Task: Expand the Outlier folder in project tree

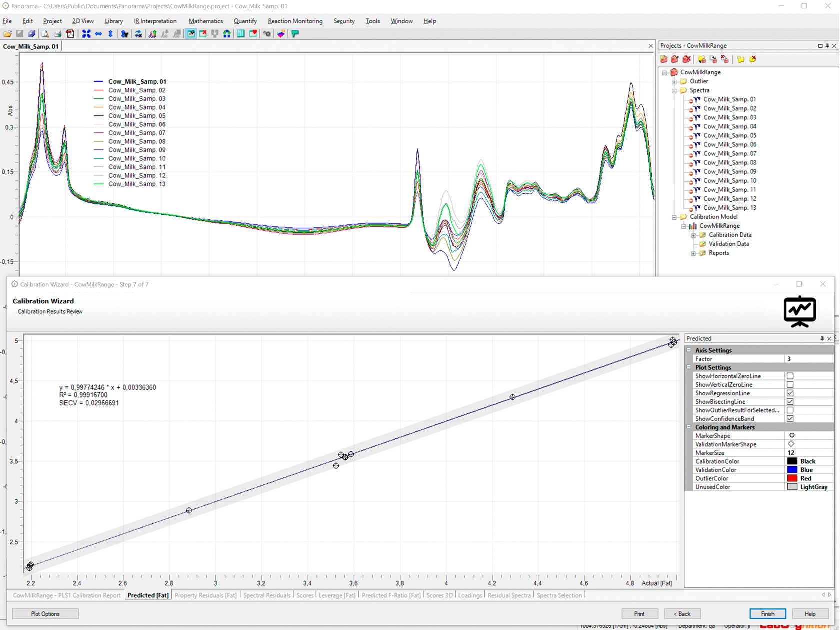Action: click(674, 82)
